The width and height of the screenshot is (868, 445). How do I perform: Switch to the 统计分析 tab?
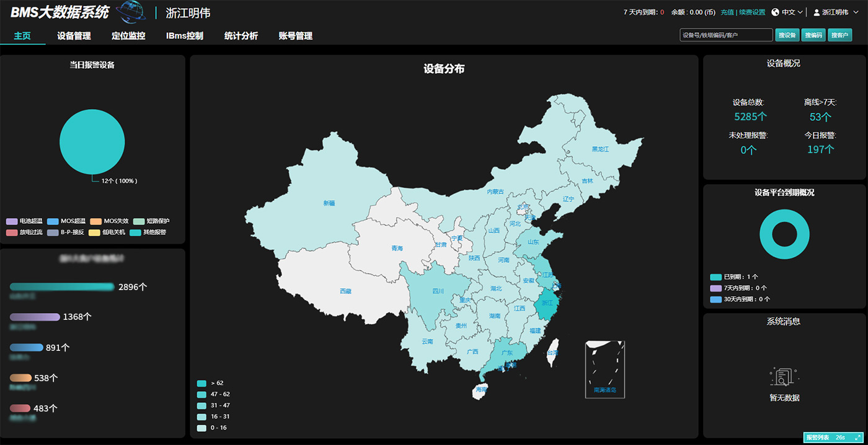pyautogui.click(x=241, y=36)
